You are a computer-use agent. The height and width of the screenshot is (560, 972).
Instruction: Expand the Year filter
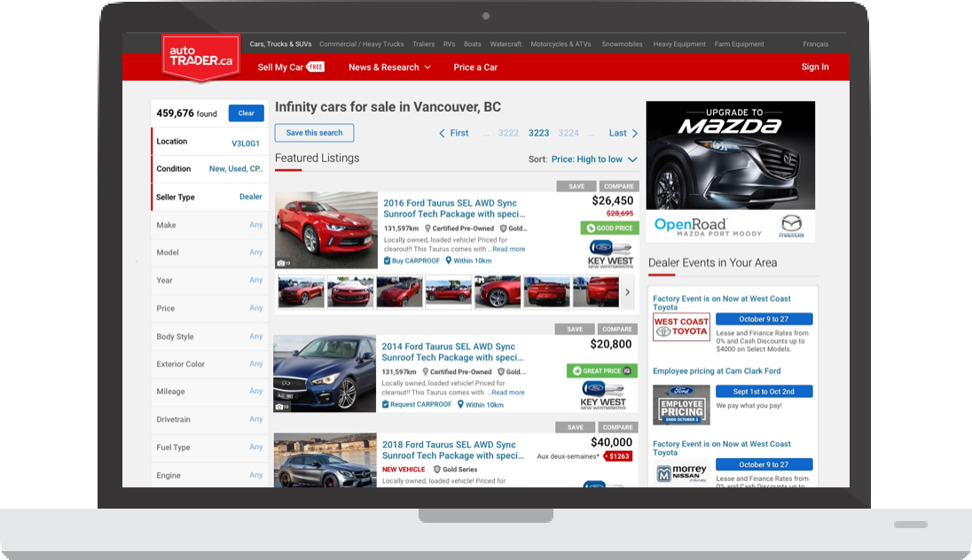click(209, 280)
